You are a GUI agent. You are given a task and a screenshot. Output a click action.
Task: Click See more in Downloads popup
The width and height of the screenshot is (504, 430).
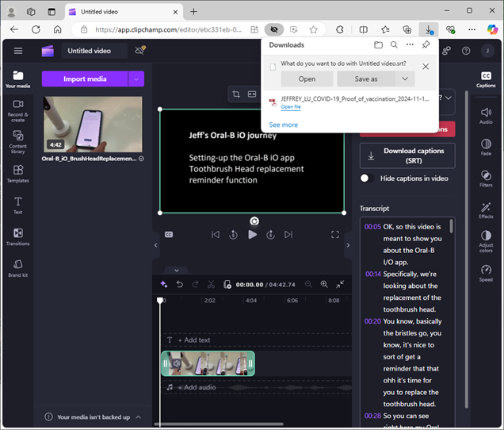[x=284, y=125]
